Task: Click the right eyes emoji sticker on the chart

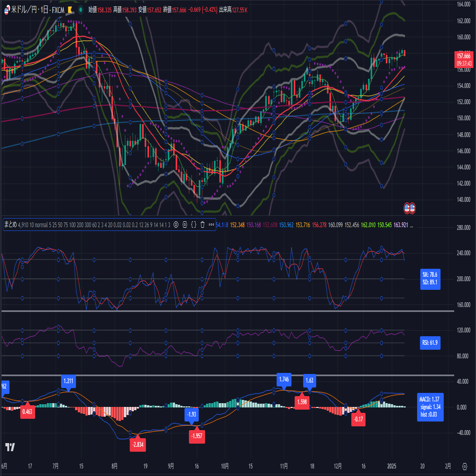Action: [412, 208]
